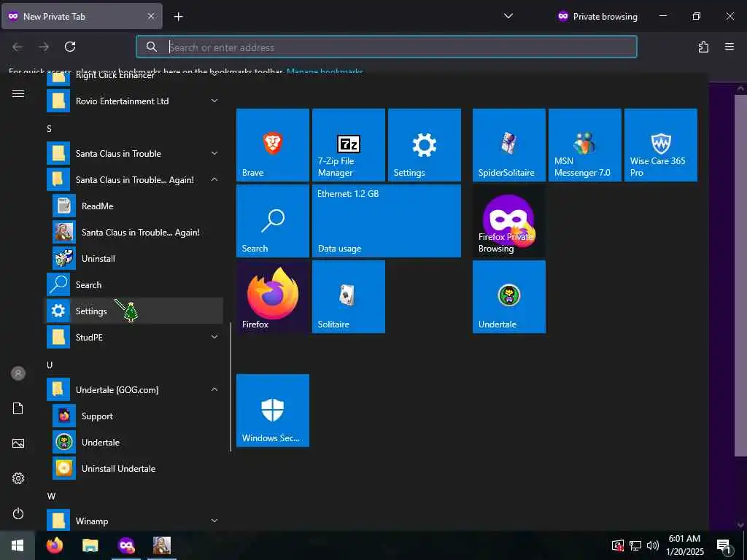Click the Windows Start button
Viewport: 747px width, 560px height.
pyautogui.click(x=18, y=545)
